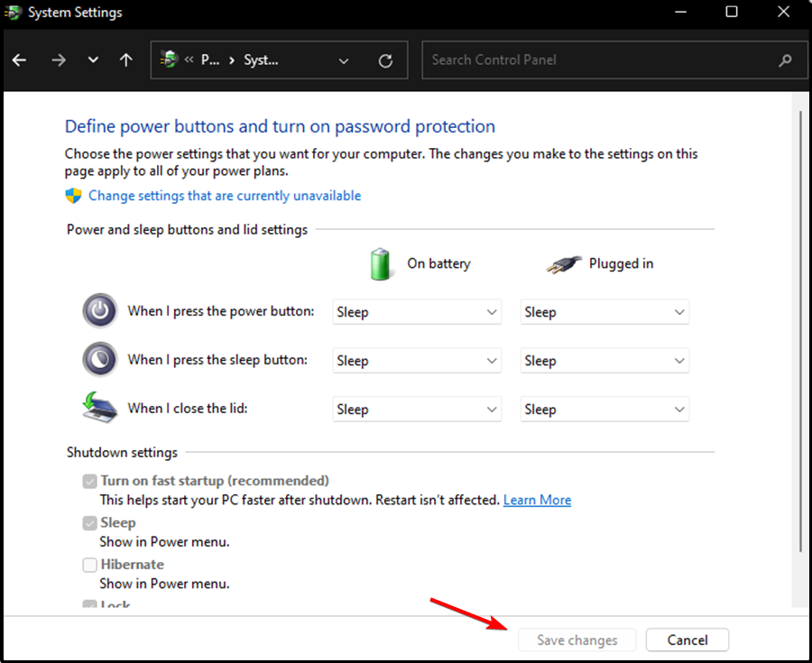Open the Learn More link
The image size is (812, 663).
point(537,500)
